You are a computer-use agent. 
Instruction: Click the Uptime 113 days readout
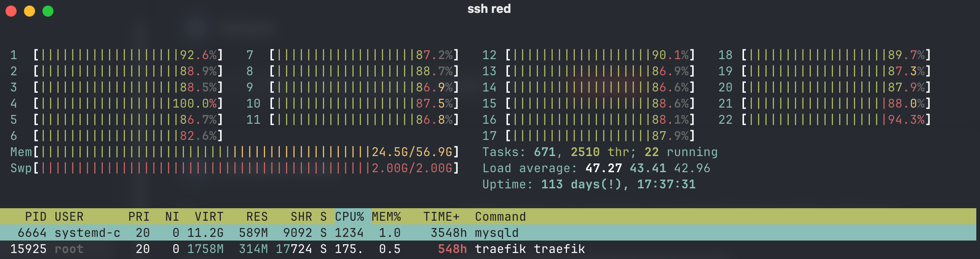pyautogui.click(x=589, y=184)
